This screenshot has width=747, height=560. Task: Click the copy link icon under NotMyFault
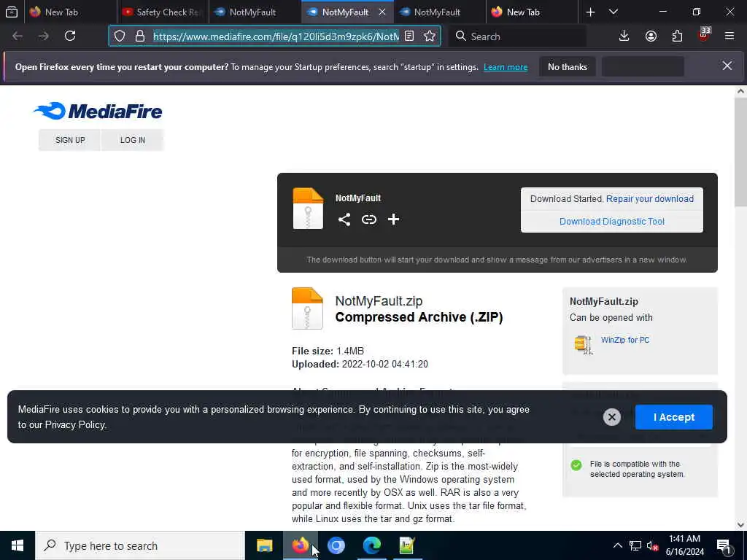pos(368,219)
